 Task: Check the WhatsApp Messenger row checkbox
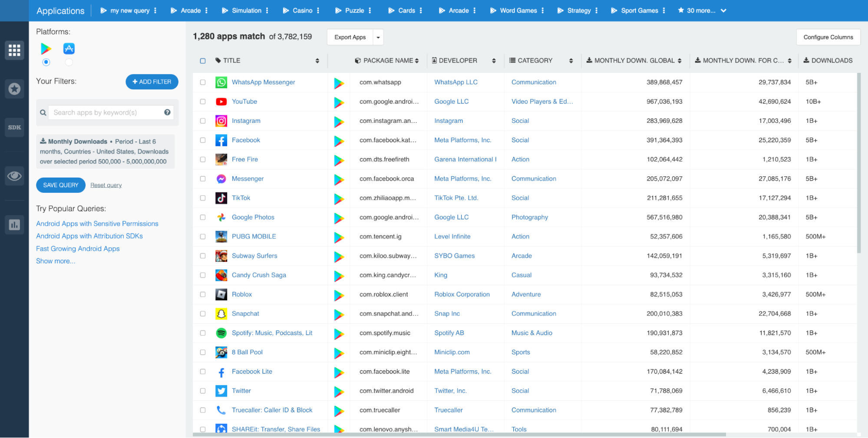click(x=203, y=82)
